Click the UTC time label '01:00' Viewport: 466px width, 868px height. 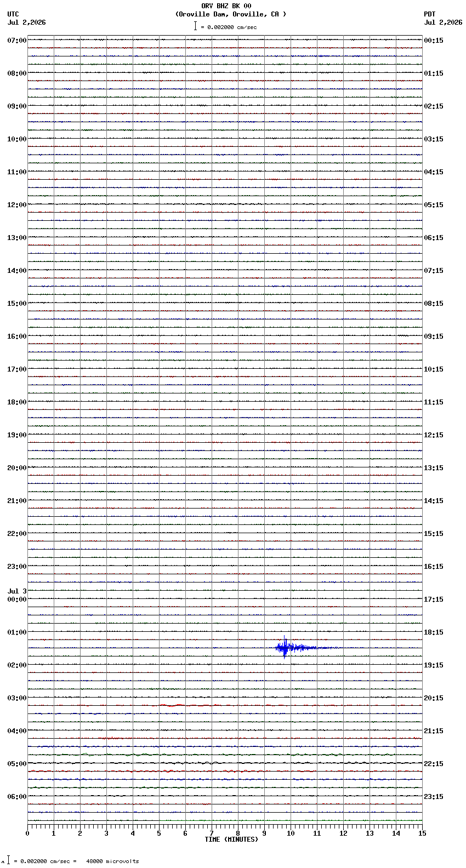tap(17, 632)
